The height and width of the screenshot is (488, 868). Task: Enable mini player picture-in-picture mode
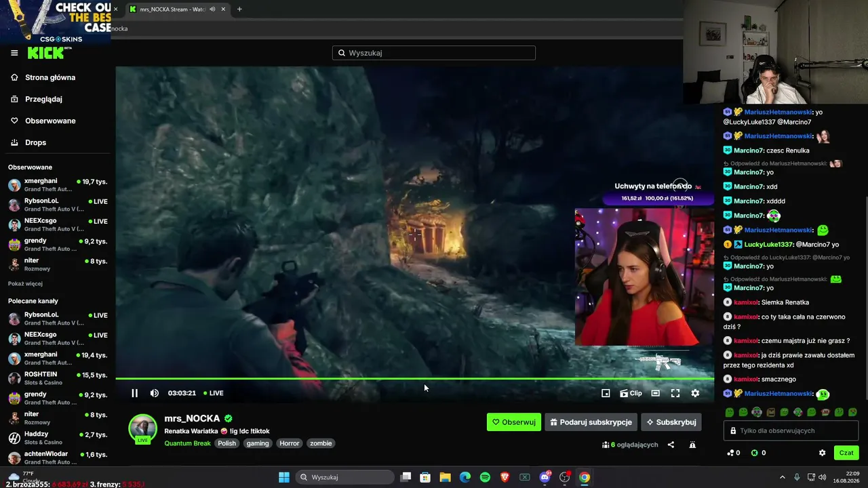(x=606, y=393)
